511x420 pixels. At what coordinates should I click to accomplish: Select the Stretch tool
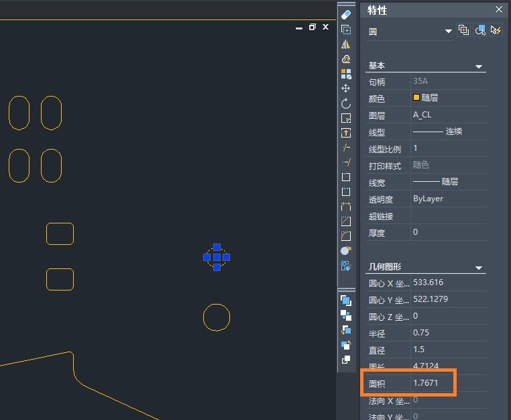coord(346,133)
